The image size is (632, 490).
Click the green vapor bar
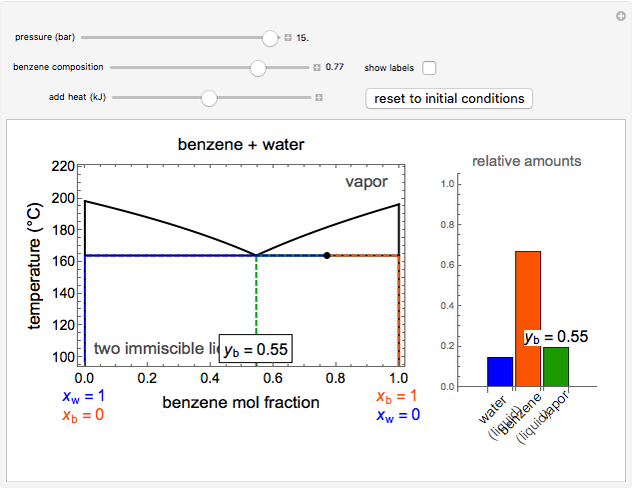pyautogui.click(x=555, y=367)
